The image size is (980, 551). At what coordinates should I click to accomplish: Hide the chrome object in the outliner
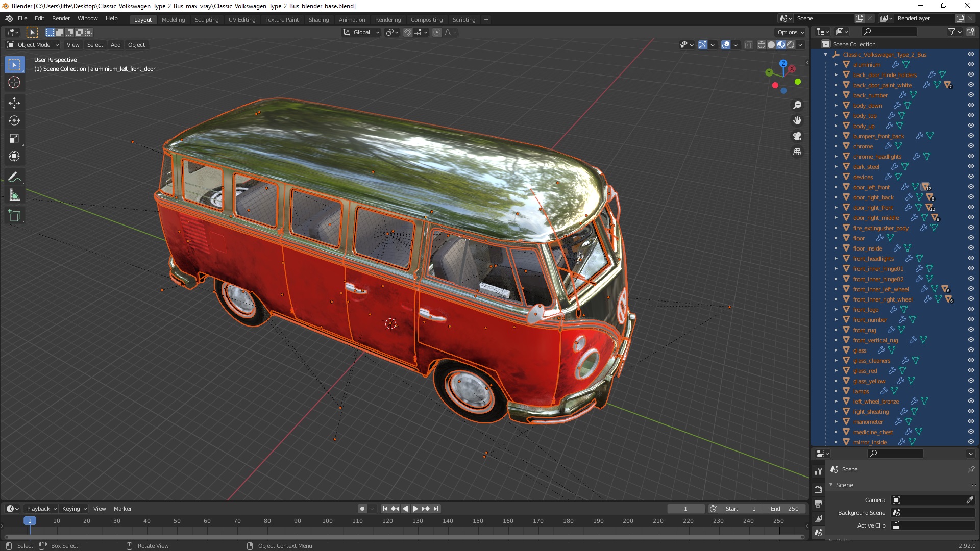[x=971, y=146]
